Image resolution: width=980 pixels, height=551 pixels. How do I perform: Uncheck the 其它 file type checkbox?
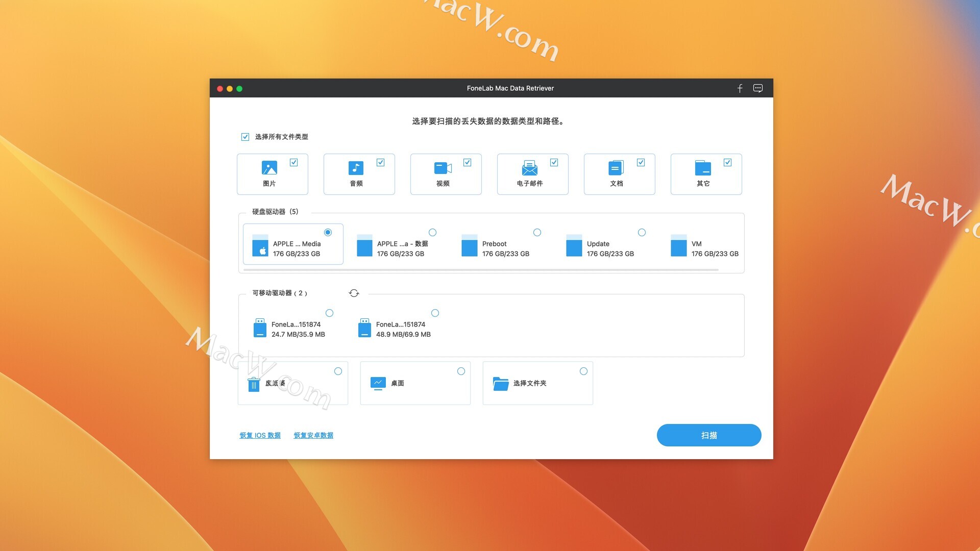coord(727,162)
